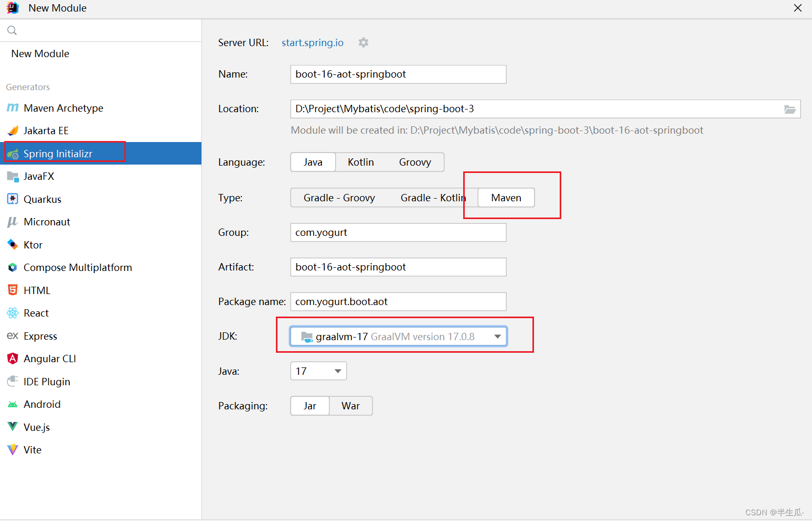Select Quarkus generator entry
This screenshot has width=812, height=521.
pos(101,199)
